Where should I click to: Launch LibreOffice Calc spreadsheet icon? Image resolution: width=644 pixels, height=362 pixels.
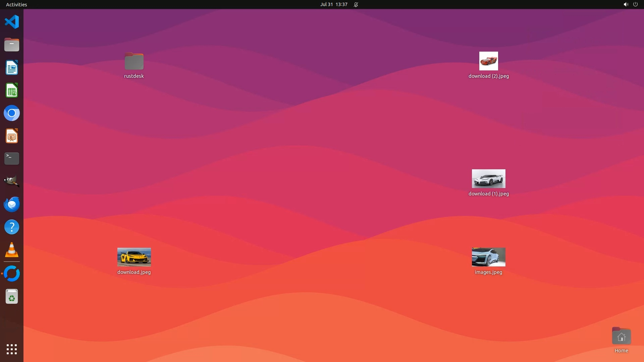(x=12, y=90)
